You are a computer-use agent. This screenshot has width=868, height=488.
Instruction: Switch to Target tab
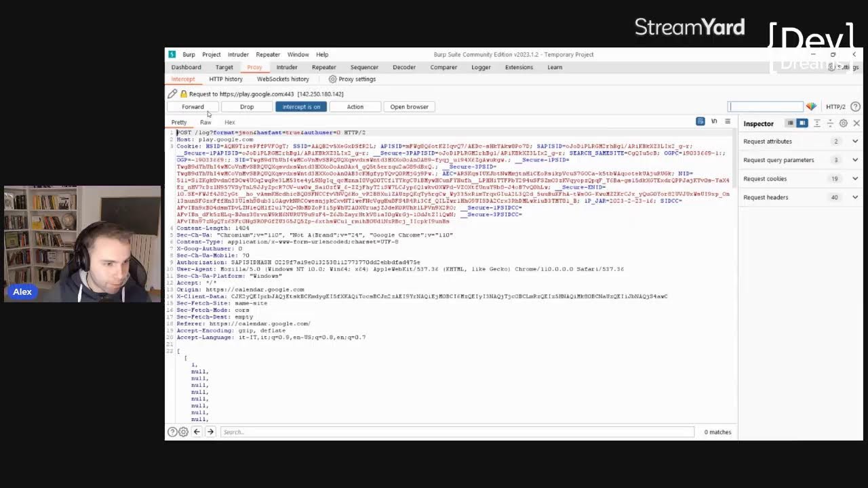point(224,67)
